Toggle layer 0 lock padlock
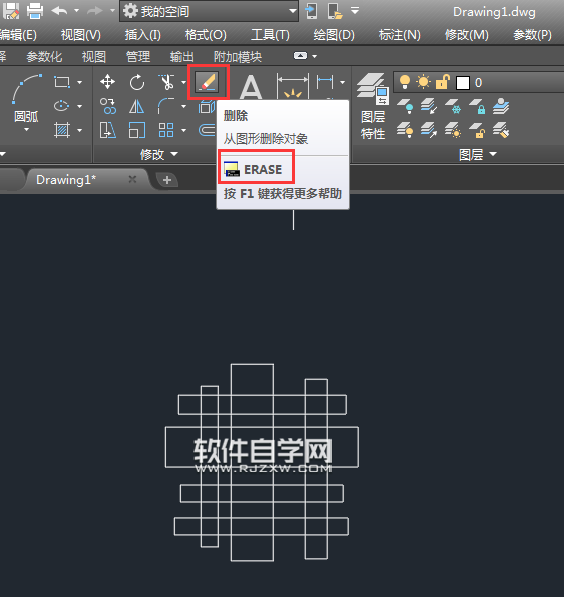The height and width of the screenshot is (597, 564). pyautogui.click(x=443, y=82)
